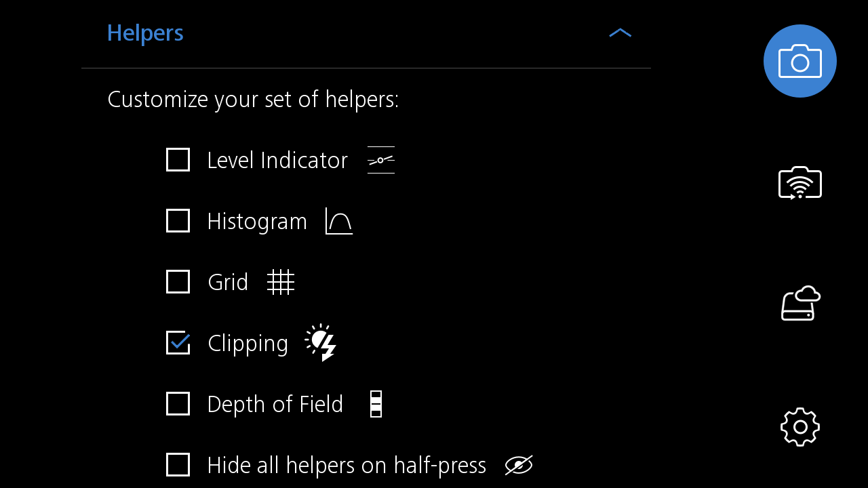This screenshot has height=488, width=868.
Task: Click the clipping sun-lightning icon
Action: coord(321,342)
